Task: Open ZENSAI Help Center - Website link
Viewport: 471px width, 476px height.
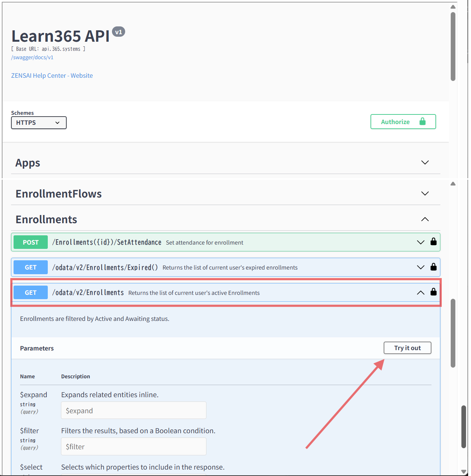Action: (52, 76)
